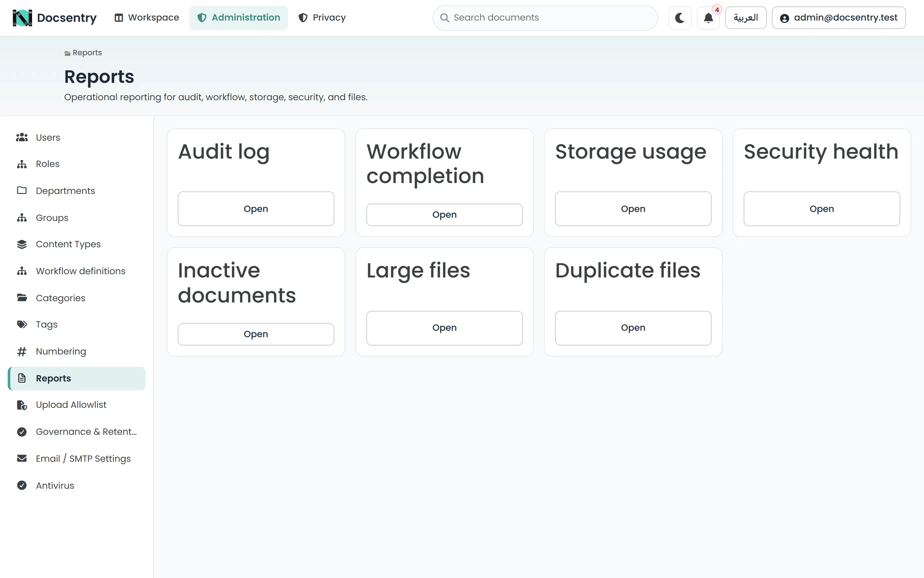Viewport: 924px width, 578px height.
Task: Click the Reports document icon in sidebar
Action: click(22, 378)
